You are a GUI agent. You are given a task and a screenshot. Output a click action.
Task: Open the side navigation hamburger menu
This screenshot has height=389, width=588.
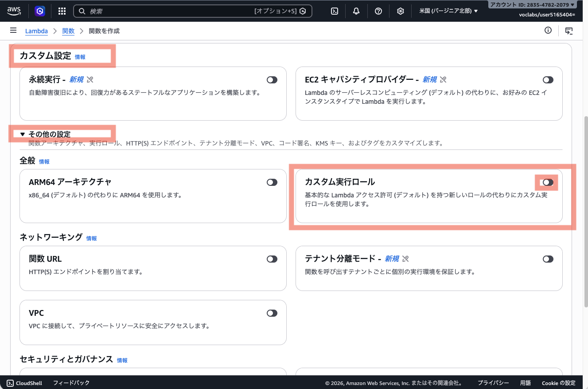[13, 31]
